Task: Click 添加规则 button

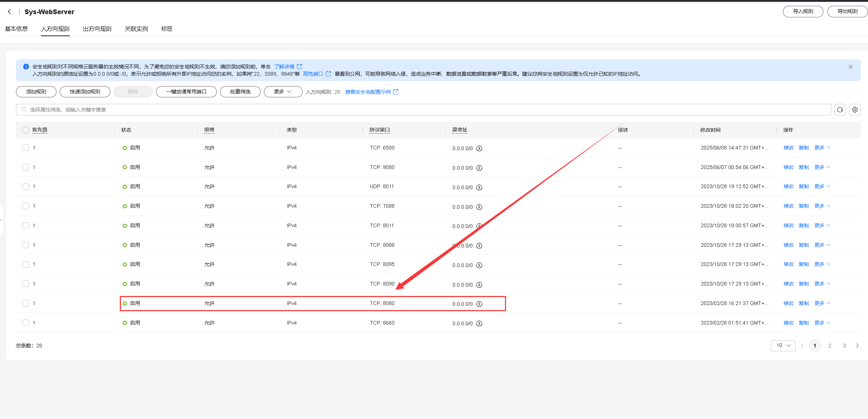Action: (x=36, y=92)
